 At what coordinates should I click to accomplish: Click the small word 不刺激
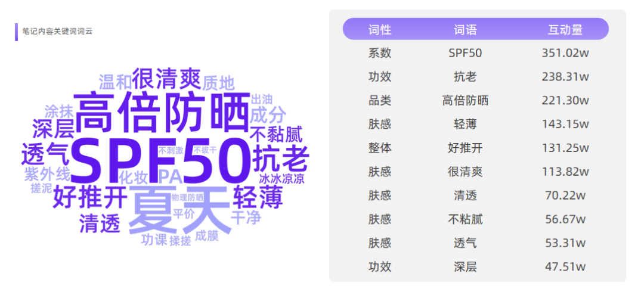(x=171, y=150)
